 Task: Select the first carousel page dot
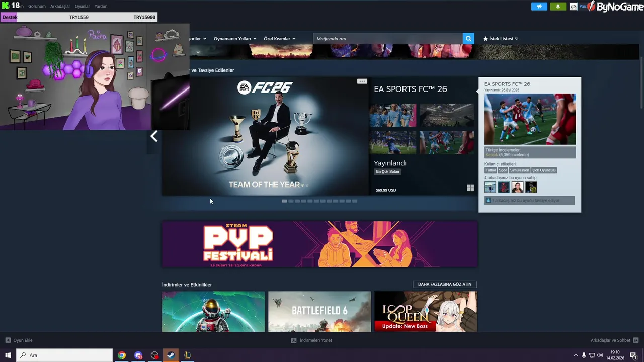pos(285,201)
